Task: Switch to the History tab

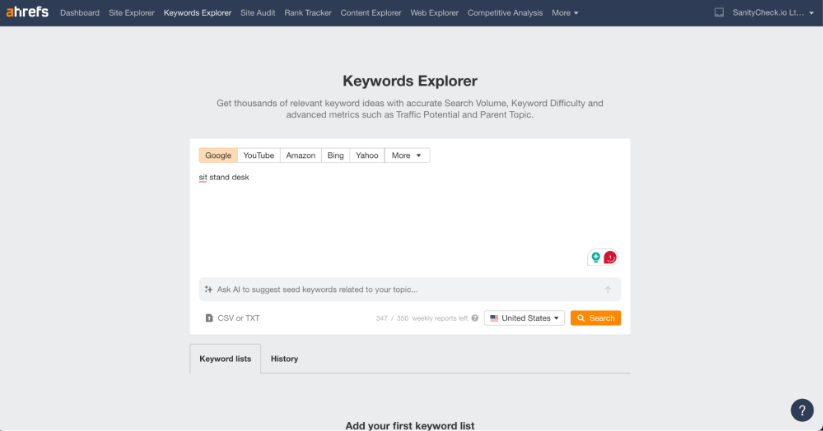Action: (x=284, y=358)
